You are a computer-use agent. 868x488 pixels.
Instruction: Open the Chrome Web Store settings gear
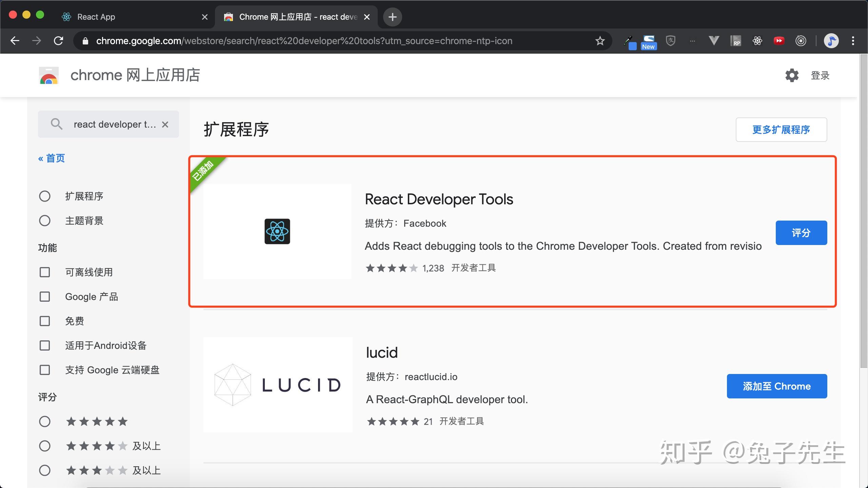[792, 75]
